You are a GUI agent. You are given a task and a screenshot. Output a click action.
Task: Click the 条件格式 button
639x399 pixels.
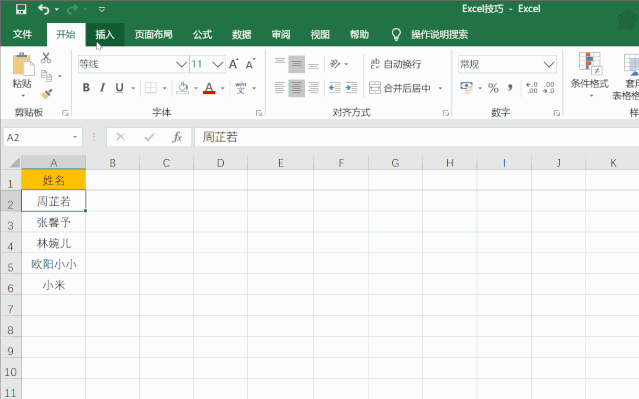590,75
